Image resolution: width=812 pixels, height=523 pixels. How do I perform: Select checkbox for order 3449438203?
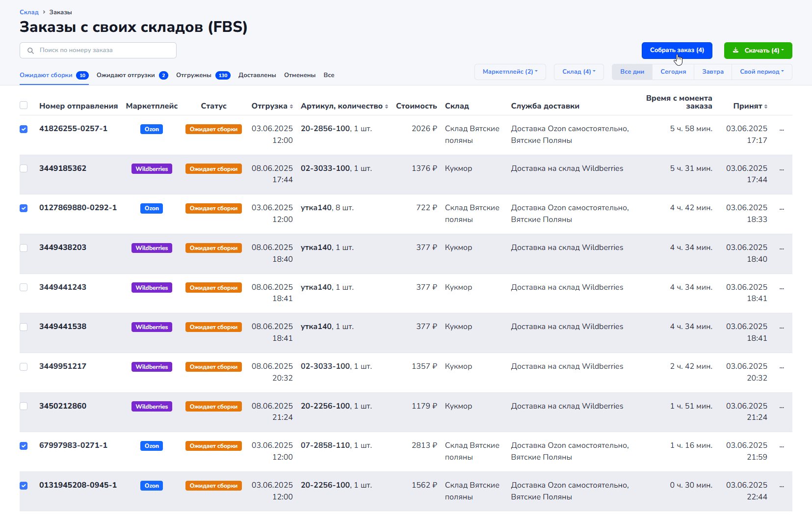pos(24,248)
